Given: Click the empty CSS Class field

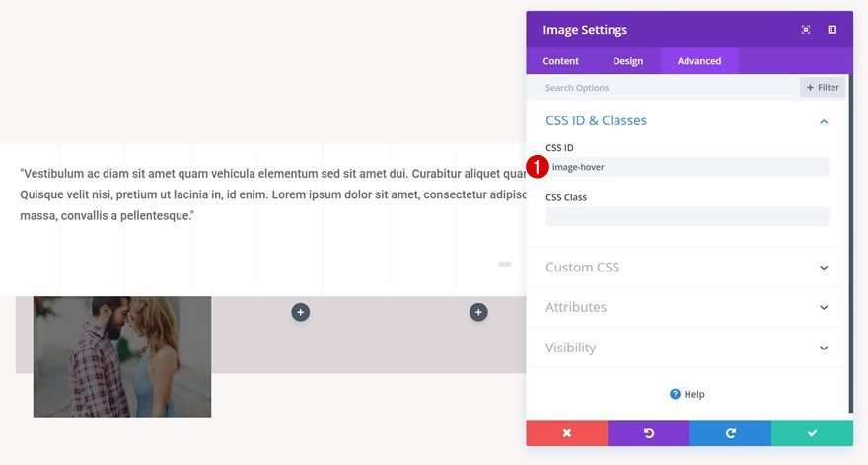Looking at the screenshot, I should click(687, 216).
